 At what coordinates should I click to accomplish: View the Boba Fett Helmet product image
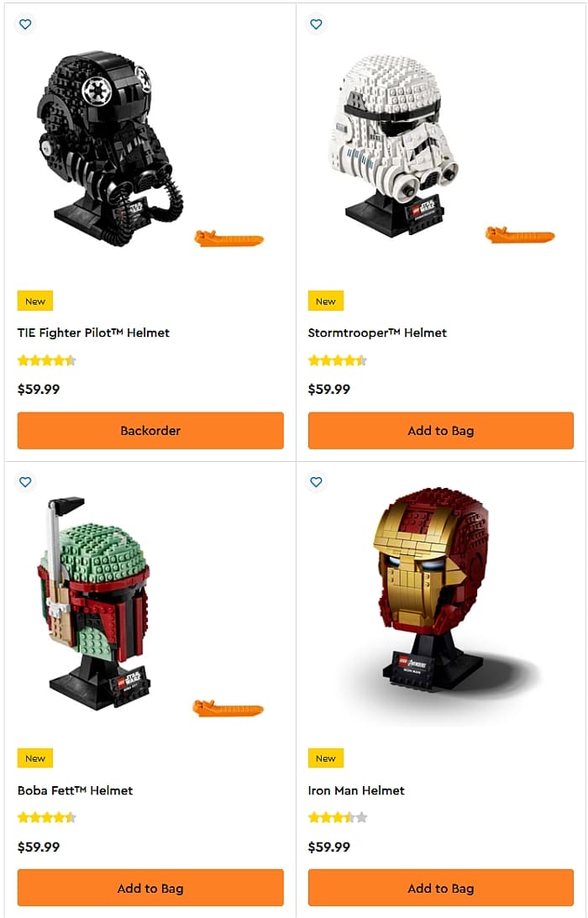coord(94,603)
